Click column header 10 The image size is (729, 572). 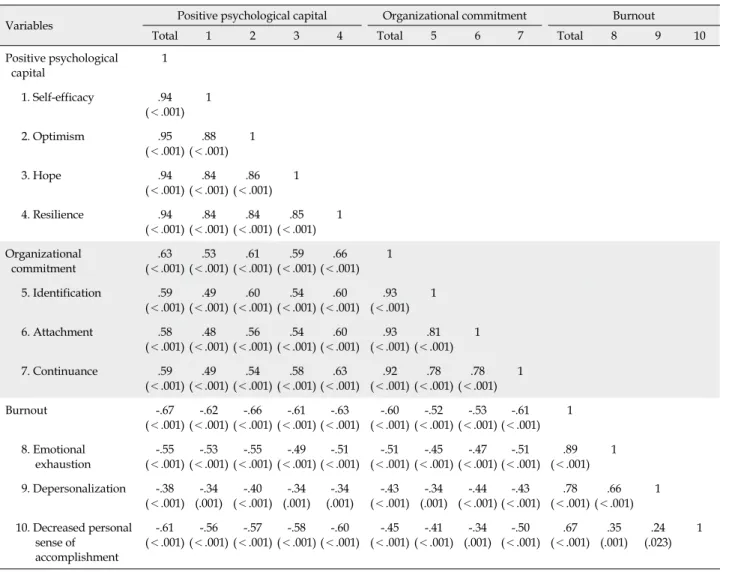[x=699, y=36]
